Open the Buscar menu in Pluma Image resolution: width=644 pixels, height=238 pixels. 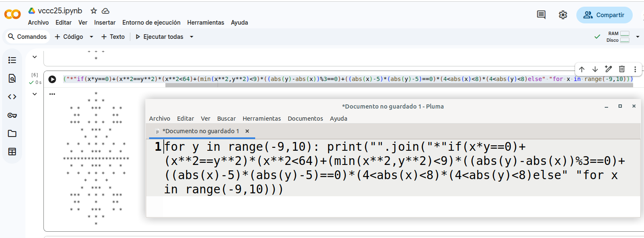click(226, 119)
